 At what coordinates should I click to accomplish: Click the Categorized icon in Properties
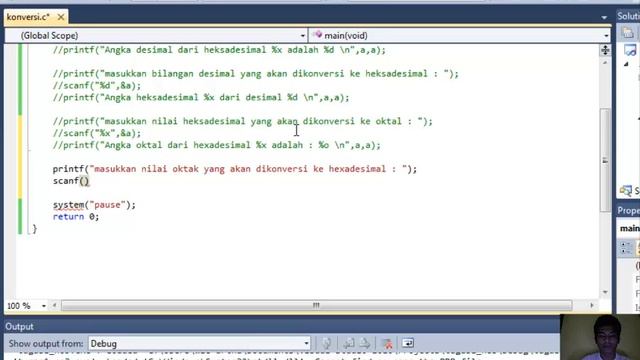626,247
